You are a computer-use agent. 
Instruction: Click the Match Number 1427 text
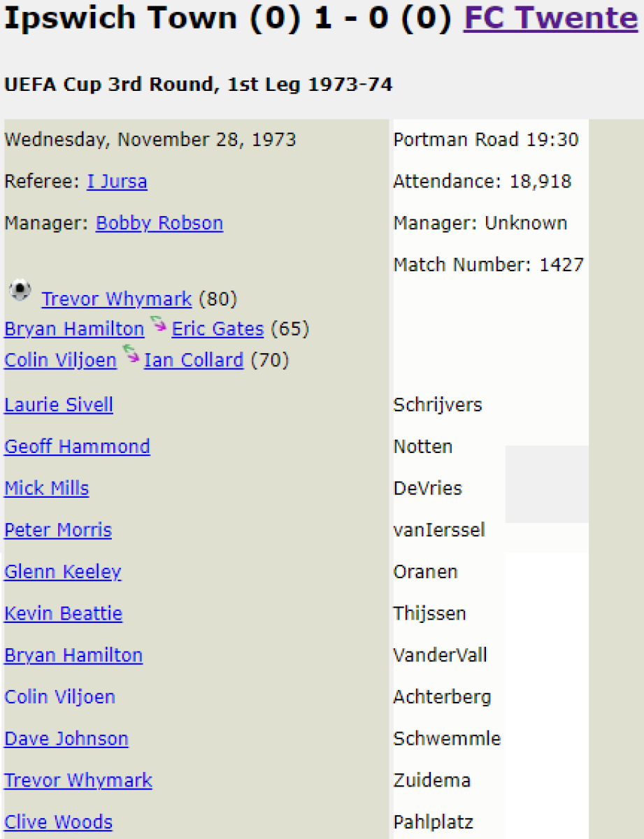pyautogui.click(x=488, y=265)
